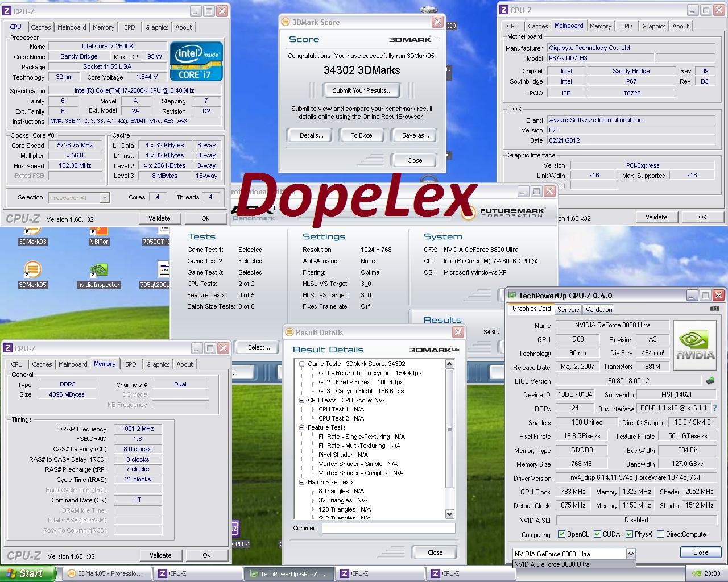Image resolution: width=728 pixels, height=582 pixels.
Task: Click the taskbar clock showing 23:03
Action: pos(712,573)
